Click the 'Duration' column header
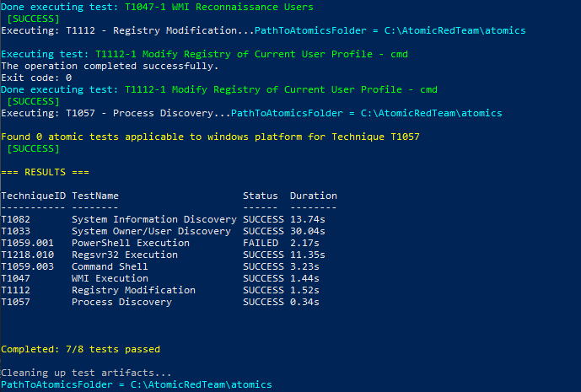The height and width of the screenshot is (392, 581). tap(314, 196)
